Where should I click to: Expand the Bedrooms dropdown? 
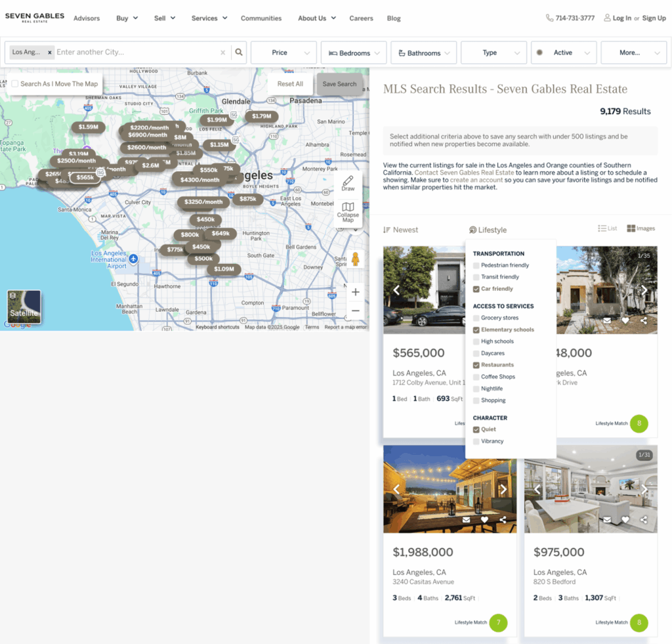(354, 53)
